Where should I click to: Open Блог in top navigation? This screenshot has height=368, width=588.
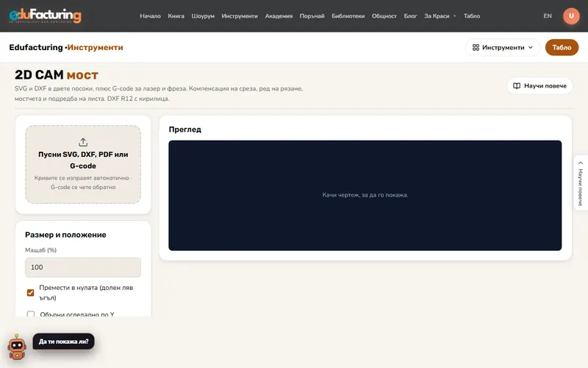[410, 16]
